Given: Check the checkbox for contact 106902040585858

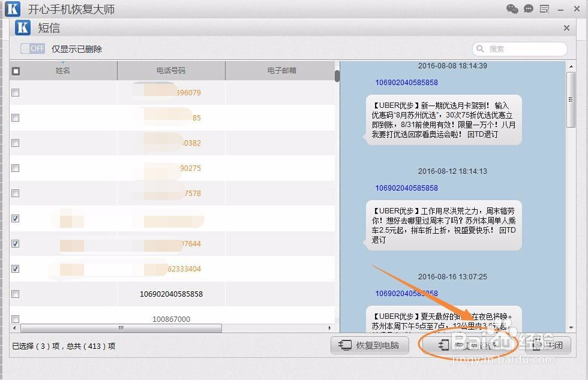Looking at the screenshot, I should coord(15,294).
